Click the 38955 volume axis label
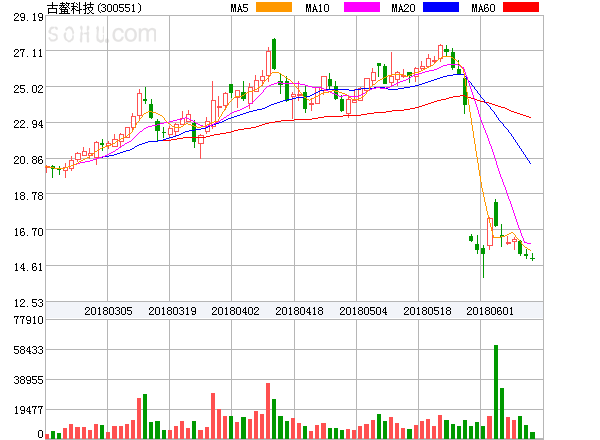This screenshot has width=600, height=440. [28, 380]
